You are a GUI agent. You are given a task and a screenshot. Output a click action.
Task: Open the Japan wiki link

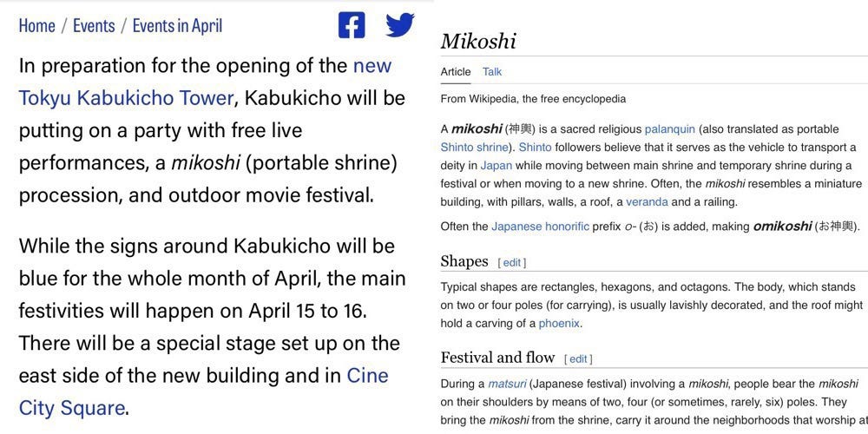(496, 166)
